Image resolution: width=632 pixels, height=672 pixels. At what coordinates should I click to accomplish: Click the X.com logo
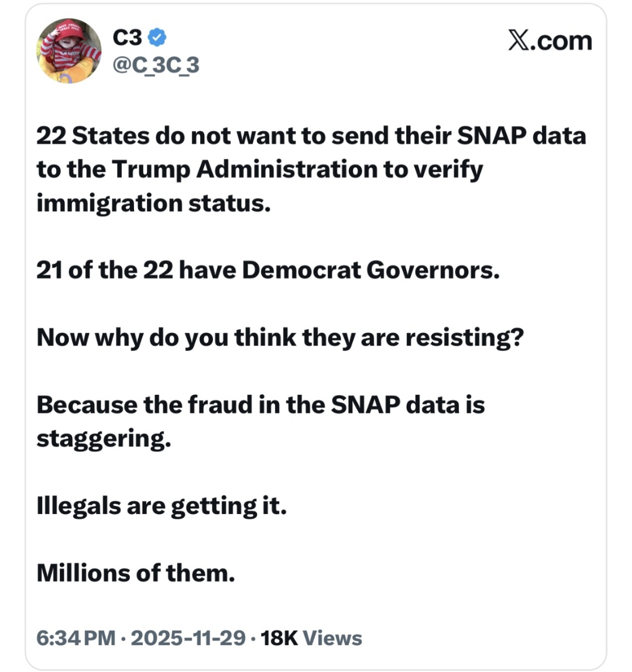coord(549,40)
